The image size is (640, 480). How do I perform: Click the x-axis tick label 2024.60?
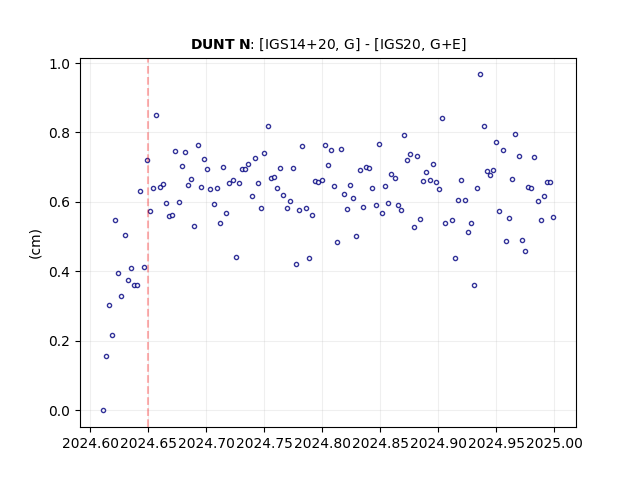pyautogui.click(x=90, y=443)
